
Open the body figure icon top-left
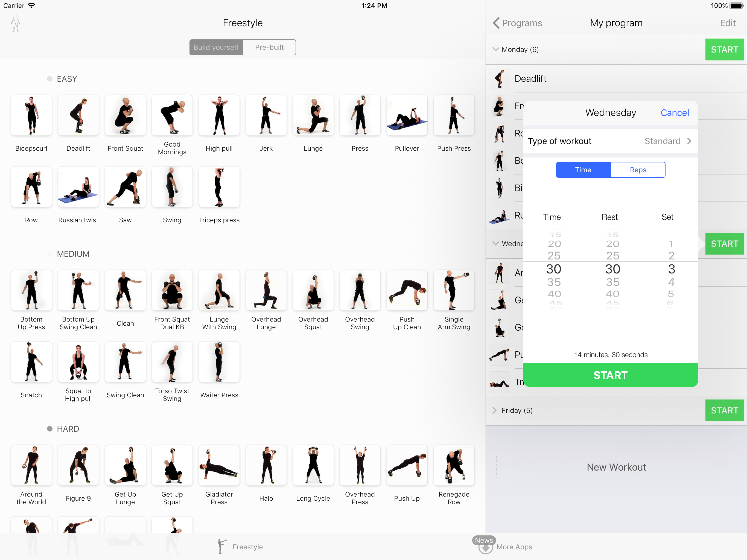click(x=16, y=23)
